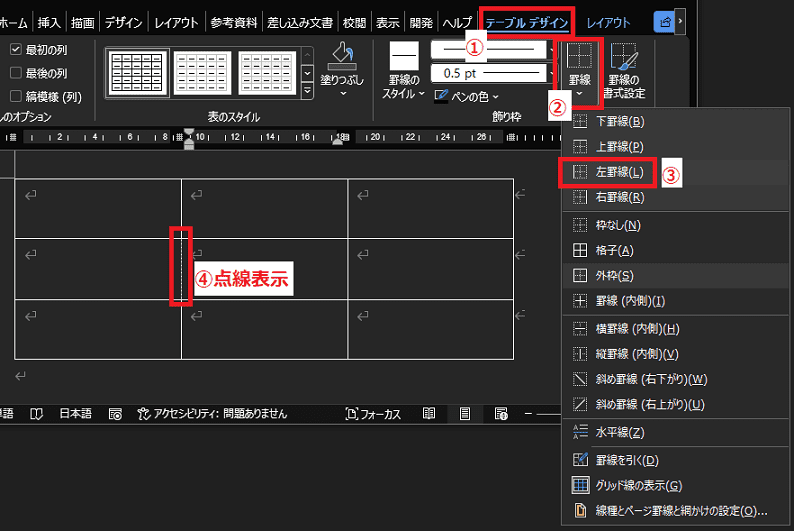Click the 塗りつぶし shading paint bucket icon
794x531 pixels.
[x=343, y=56]
